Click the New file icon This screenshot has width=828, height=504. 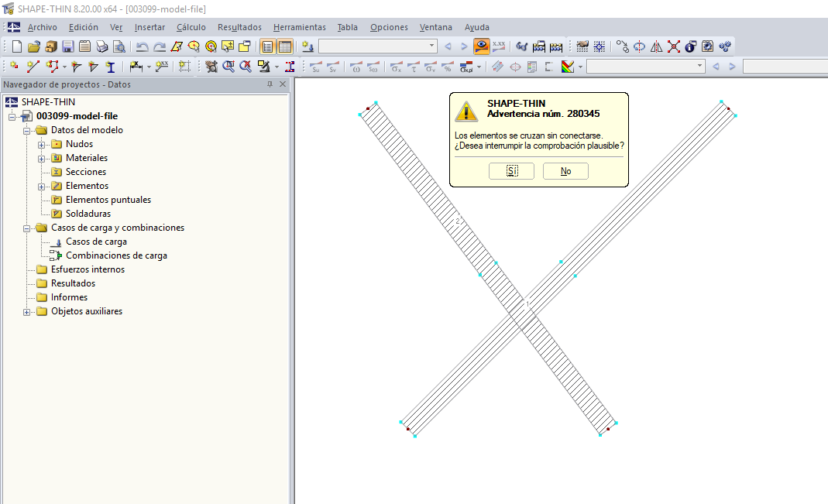[17, 46]
